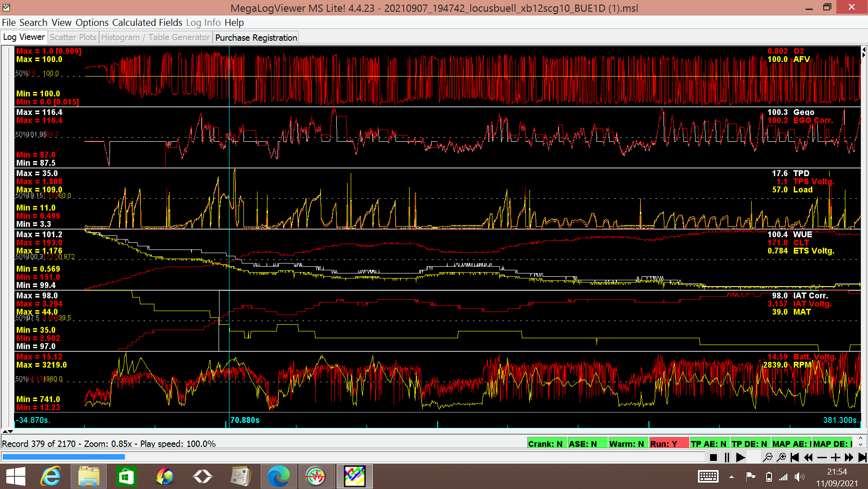Screen dimensions: 868x489
Task: Open the View menu
Action: pos(61,23)
